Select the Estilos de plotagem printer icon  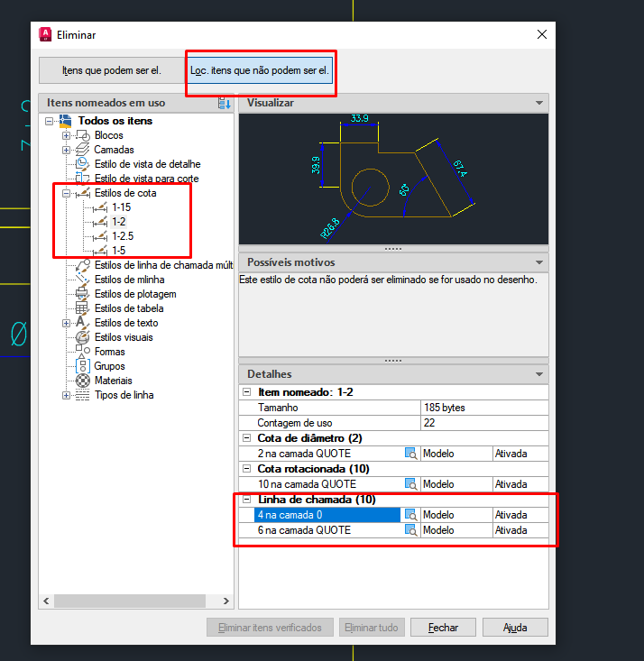pyautogui.click(x=82, y=294)
